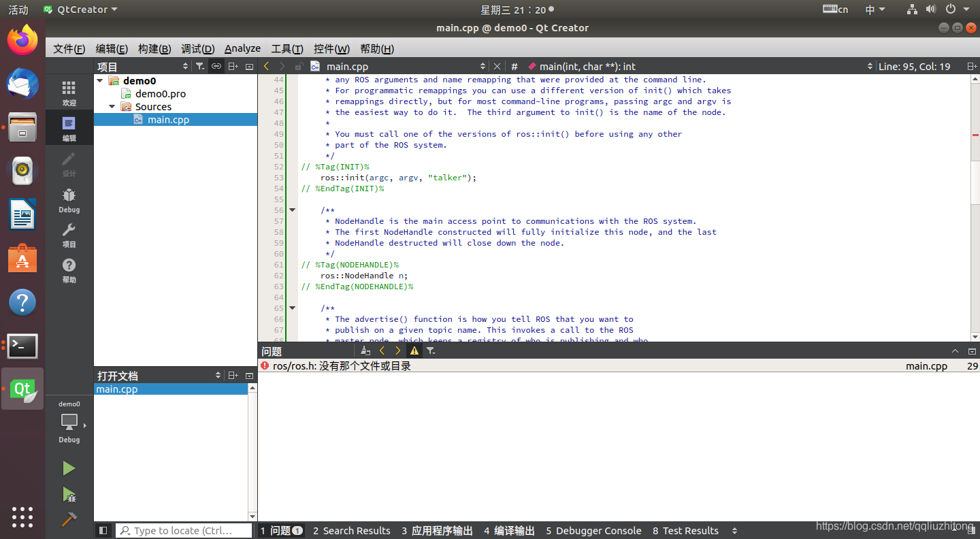The image size is (980, 539).
Task: Toggle left sidebar visibility button
Action: point(103,530)
